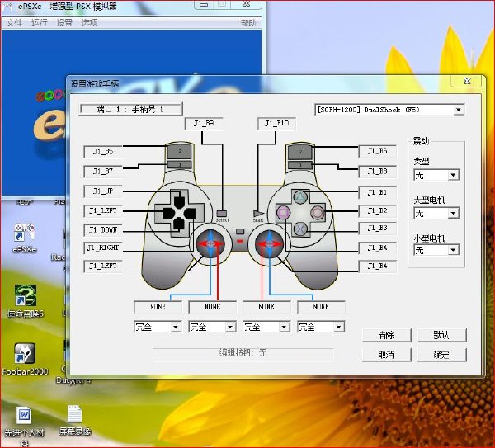Select the 先进个人材料 Word document icon

click(24, 426)
